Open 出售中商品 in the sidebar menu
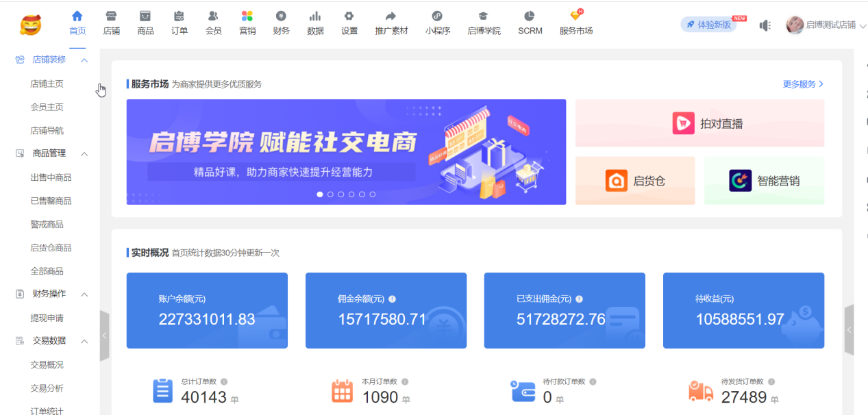Screen dimensions: 868x415 coord(51,177)
